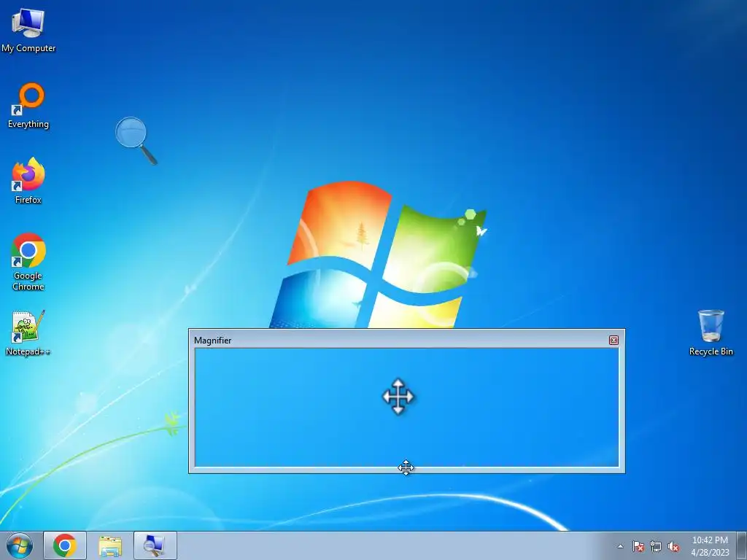Select the Recycle Bin icon
Image resolution: width=747 pixels, height=560 pixels.
tap(711, 332)
